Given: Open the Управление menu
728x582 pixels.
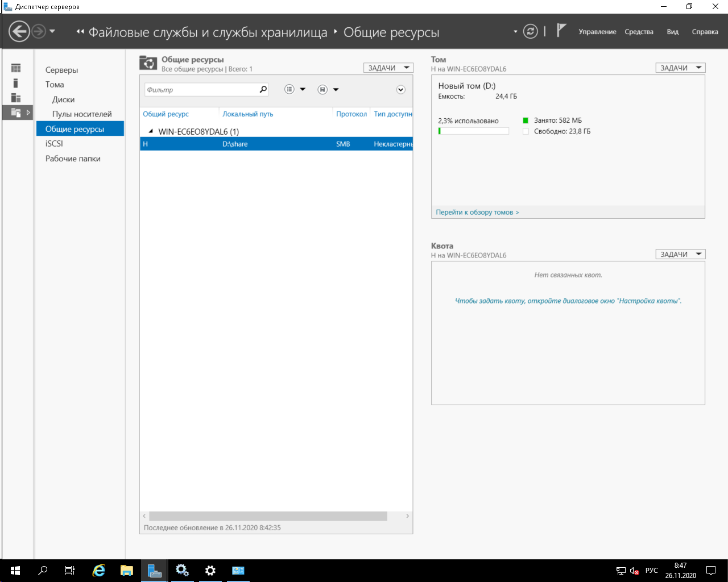Looking at the screenshot, I should pos(597,32).
